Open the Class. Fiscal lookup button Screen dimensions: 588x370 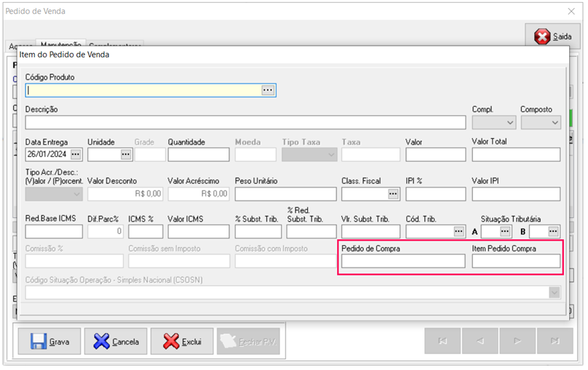(x=394, y=194)
